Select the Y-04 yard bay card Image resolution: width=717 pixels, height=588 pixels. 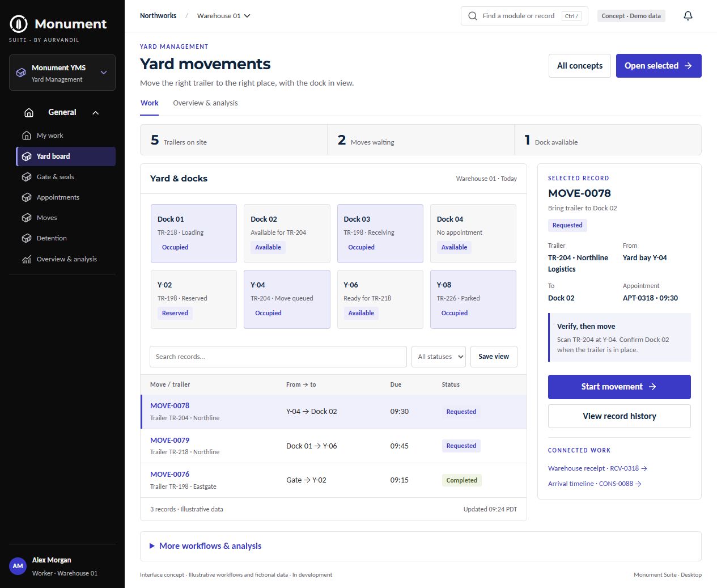(x=287, y=299)
